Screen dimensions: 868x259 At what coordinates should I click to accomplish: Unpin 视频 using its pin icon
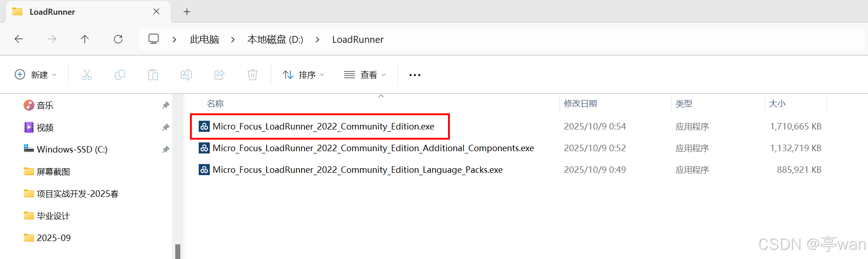(166, 128)
